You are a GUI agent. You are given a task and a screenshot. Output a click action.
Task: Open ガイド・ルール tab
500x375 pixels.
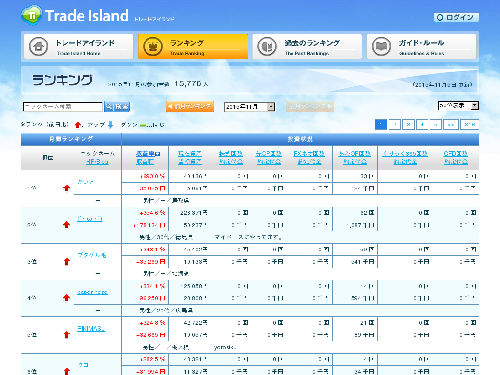(422, 46)
